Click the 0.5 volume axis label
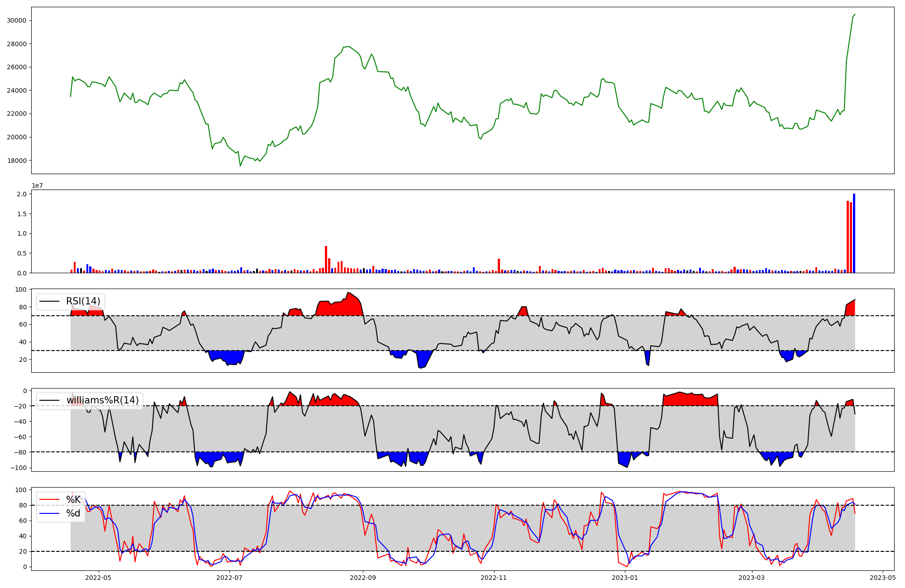This screenshot has height=588, width=905. pyautogui.click(x=22, y=254)
